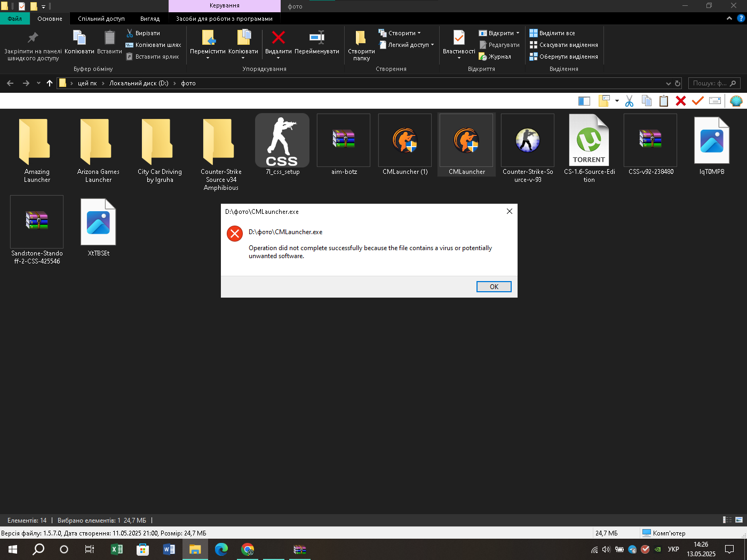The image size is (747, 560).
Task: Pin to Quick Access using the pin icon
Action: pos(33,38)
